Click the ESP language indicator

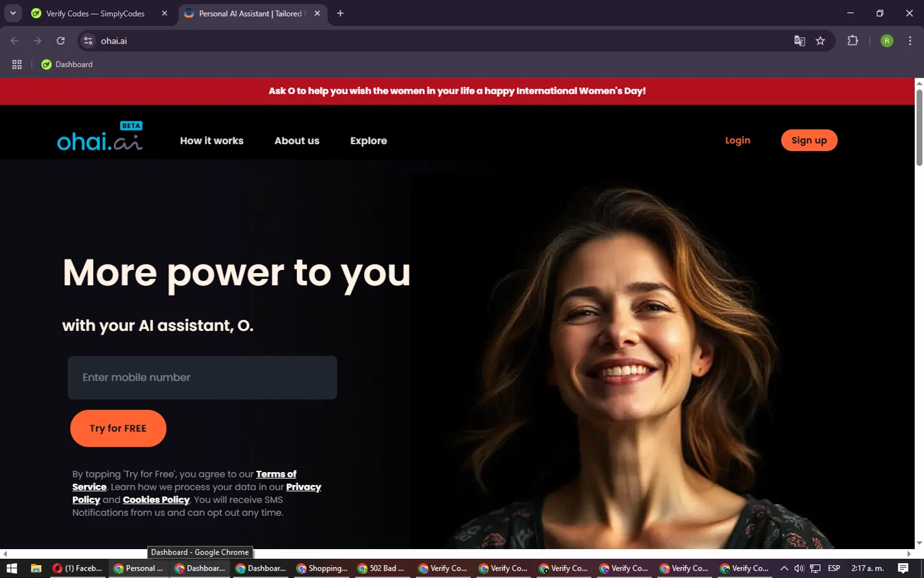coord(834,568)
